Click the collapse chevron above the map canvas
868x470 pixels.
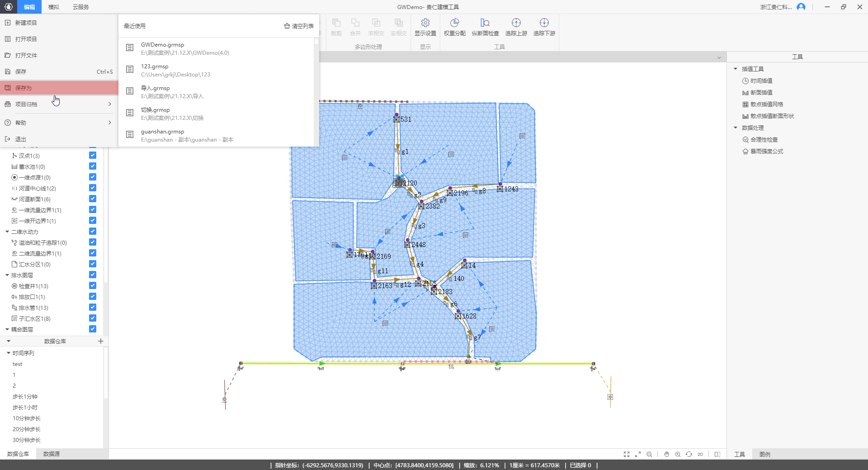click(719, 57)
